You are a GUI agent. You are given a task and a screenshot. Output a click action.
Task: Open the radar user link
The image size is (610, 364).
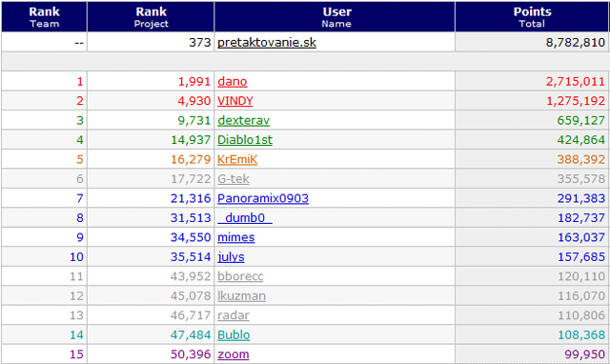point(233,315)
